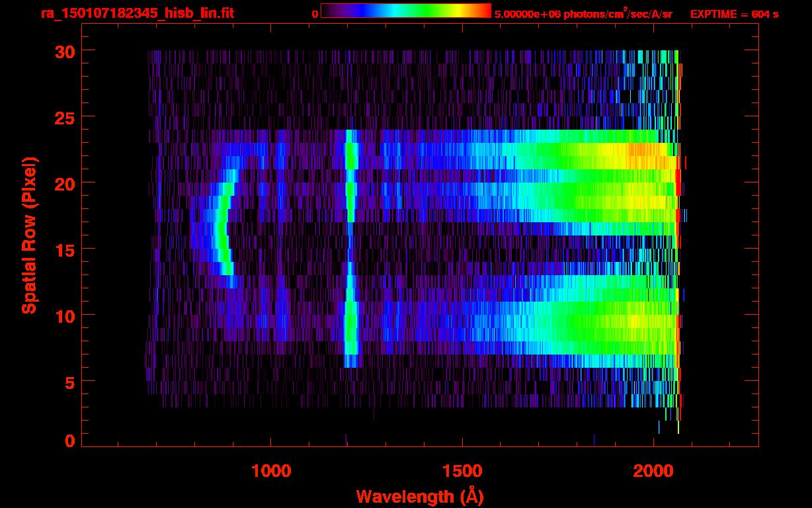Click the 2000 wavelength tick label
This screenshot has height=508, width=812.
pos(653,471)
